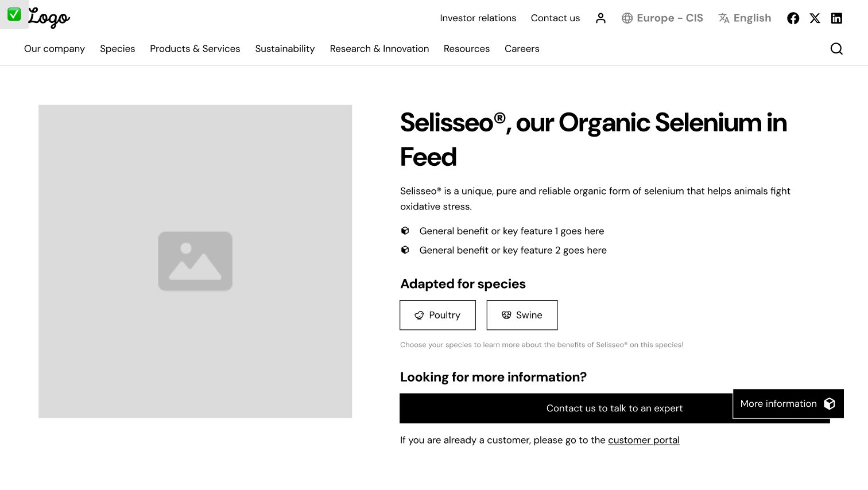868x490 pixels.
Task: Select the Poultry species option
Action: (x=437, y=315)
